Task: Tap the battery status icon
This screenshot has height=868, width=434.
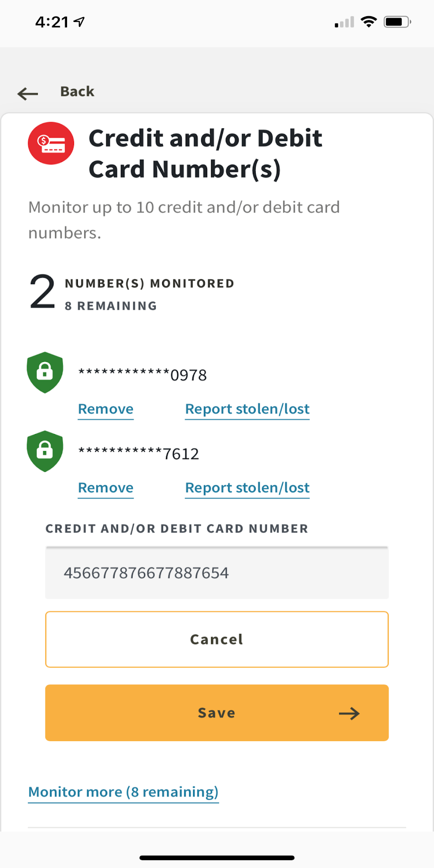Action: [x=397, y=22]
